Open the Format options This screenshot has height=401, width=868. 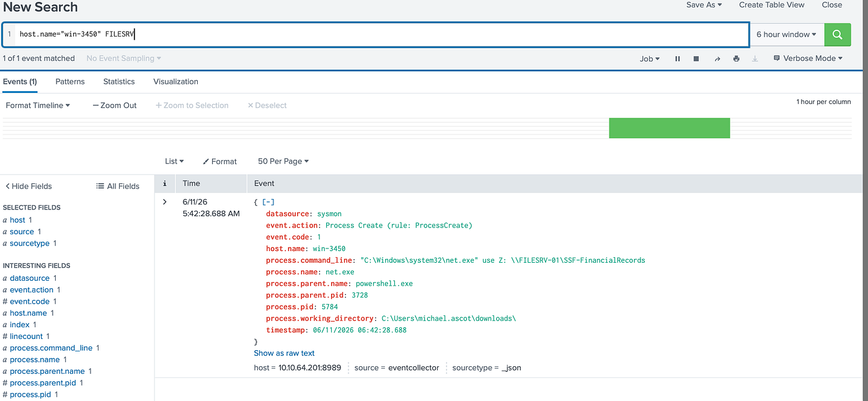[x=220, y=161]
